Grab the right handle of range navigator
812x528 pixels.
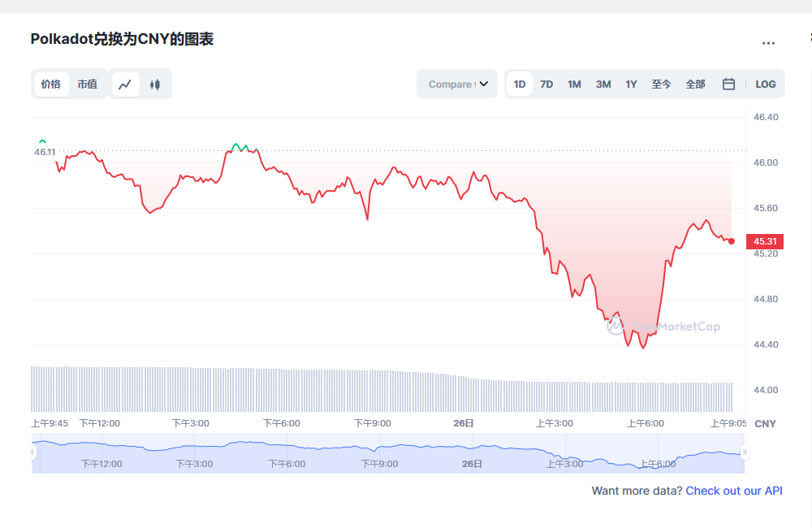tap(745, 452)
